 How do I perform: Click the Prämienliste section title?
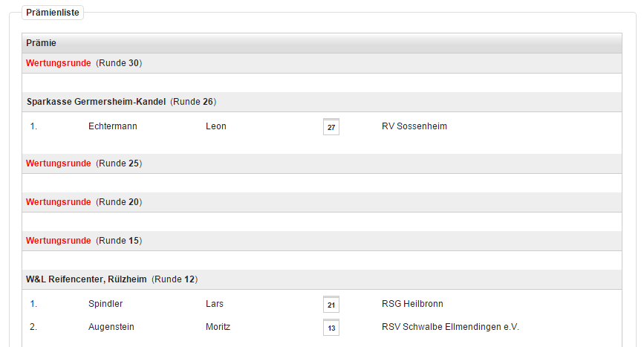53,13
